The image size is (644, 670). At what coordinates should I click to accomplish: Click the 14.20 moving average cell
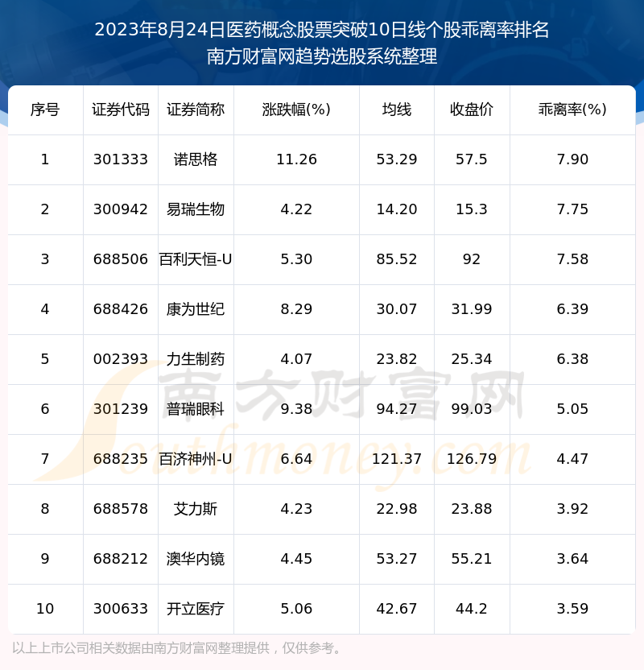(x=397, y=209)
